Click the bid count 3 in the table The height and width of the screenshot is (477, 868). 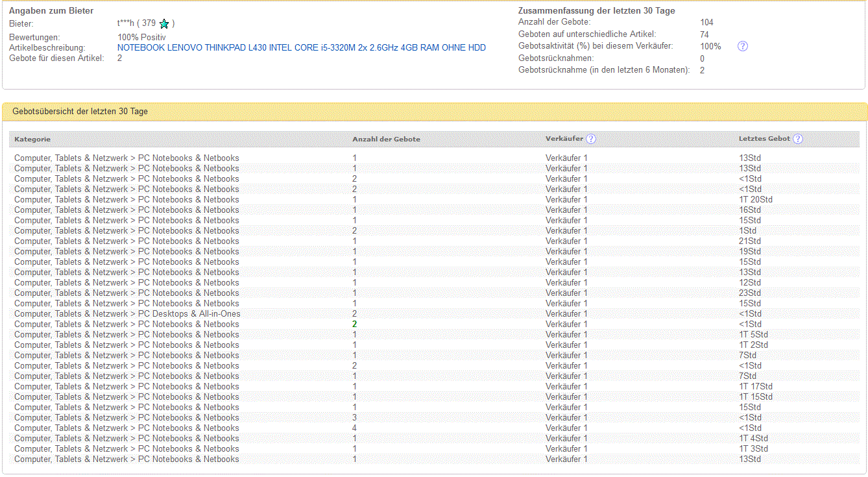point(354,417)
